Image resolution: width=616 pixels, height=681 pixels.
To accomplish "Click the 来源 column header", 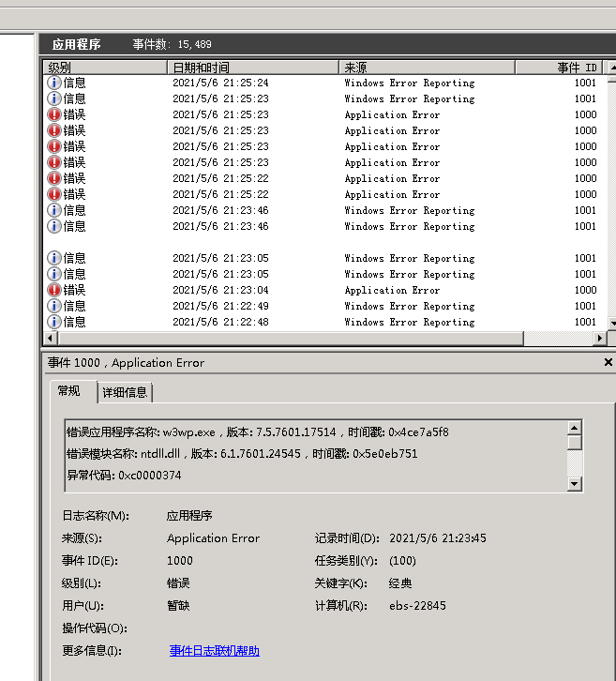I will coord(439,68).
